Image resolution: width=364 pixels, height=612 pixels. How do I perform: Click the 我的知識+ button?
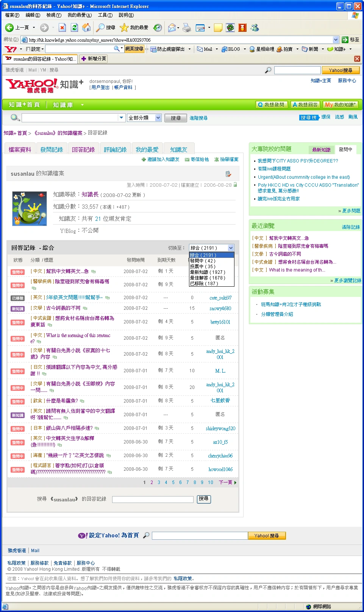pos(341,105)
